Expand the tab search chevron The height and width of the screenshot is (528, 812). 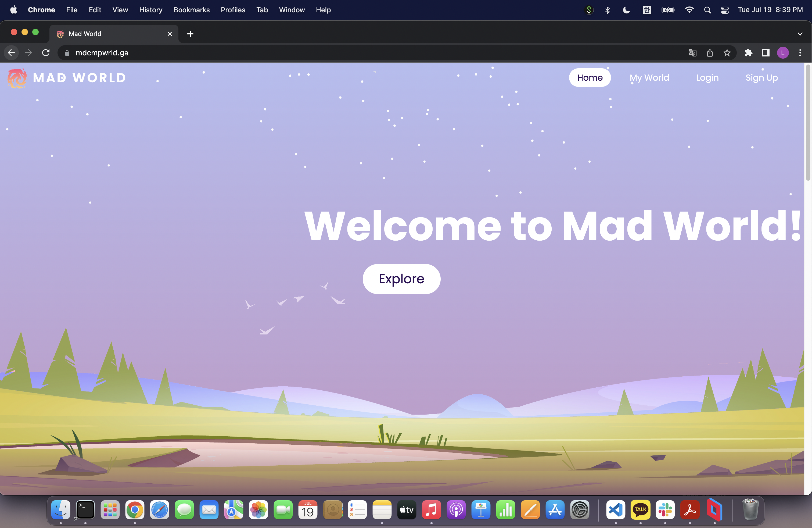click(x=800, y=34)
